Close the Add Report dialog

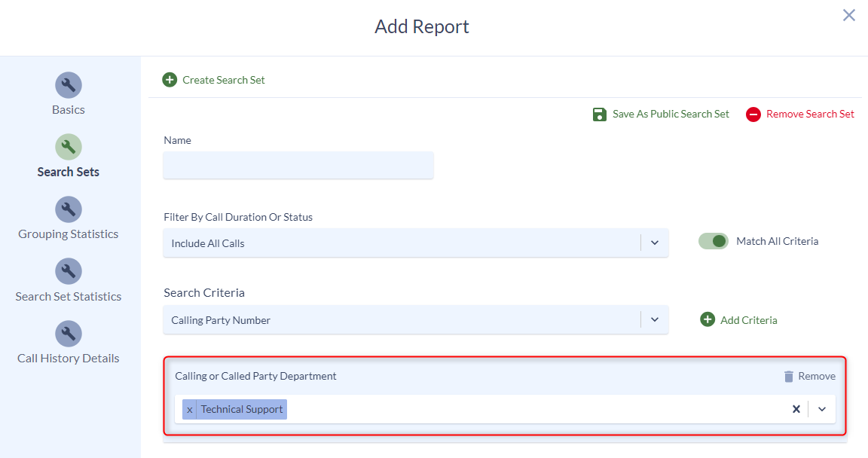click(x=848, y=15)
